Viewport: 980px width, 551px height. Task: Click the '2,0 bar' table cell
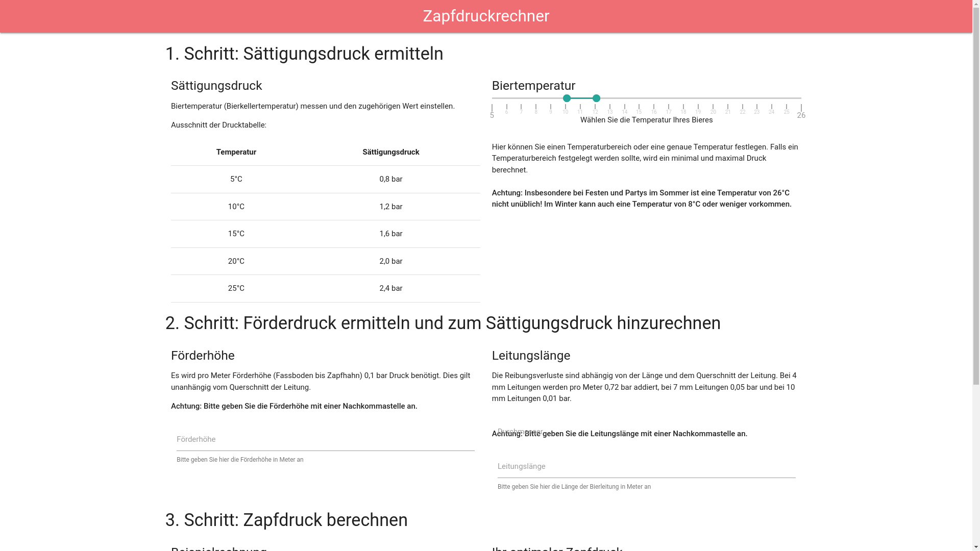[391, 261]
